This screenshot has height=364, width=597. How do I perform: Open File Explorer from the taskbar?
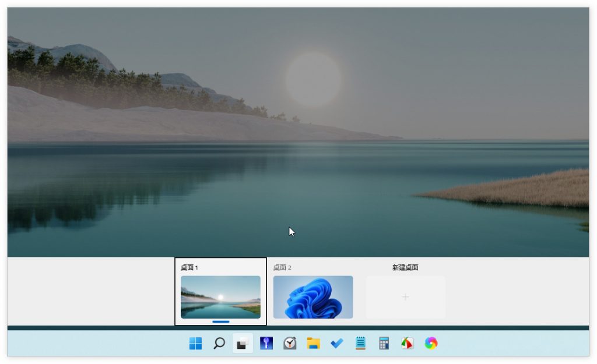pos(313,344)
